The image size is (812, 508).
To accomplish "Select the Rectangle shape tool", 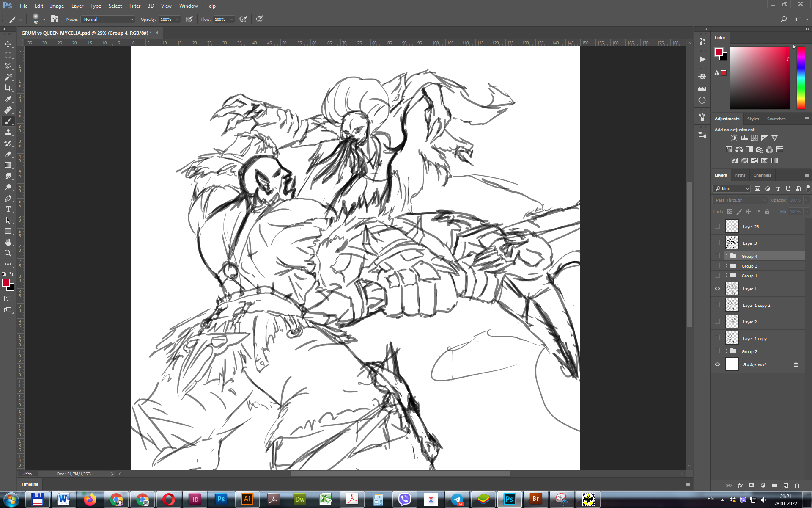I will click(8, 231).
